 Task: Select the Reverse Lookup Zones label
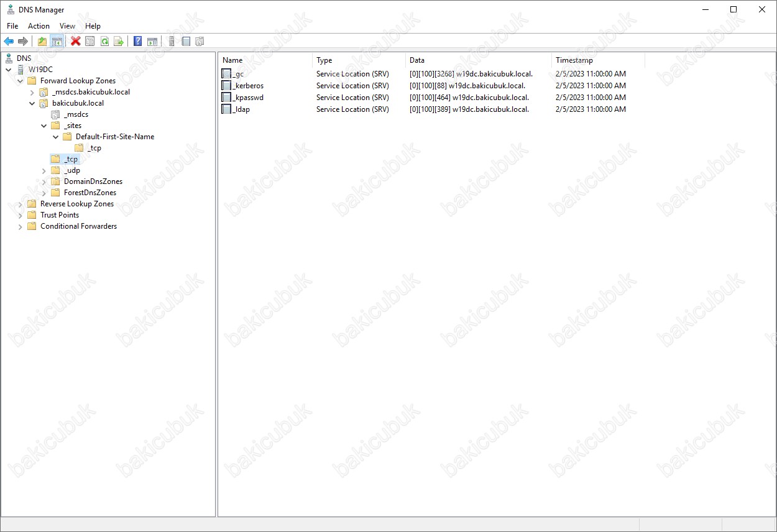pos(77,204)
